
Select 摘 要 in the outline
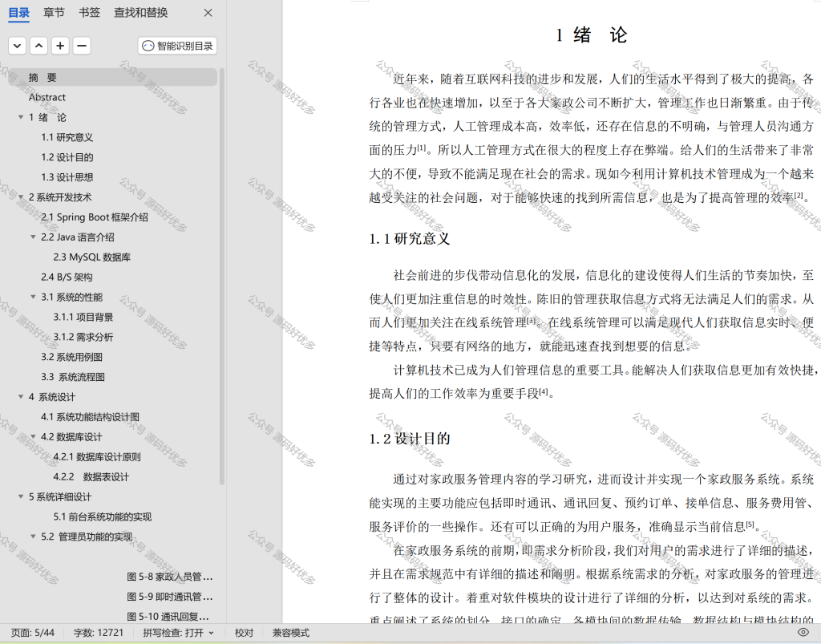[112, 78]
